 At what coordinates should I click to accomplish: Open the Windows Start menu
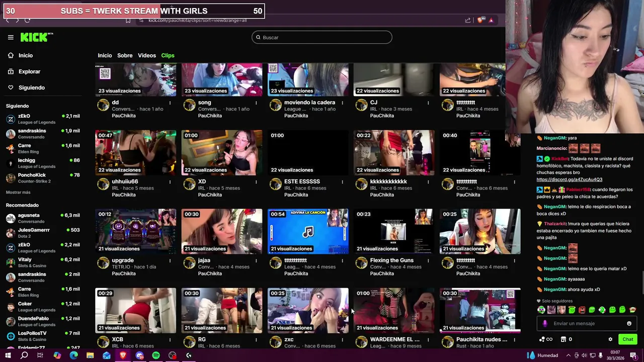tap(8, 355)
